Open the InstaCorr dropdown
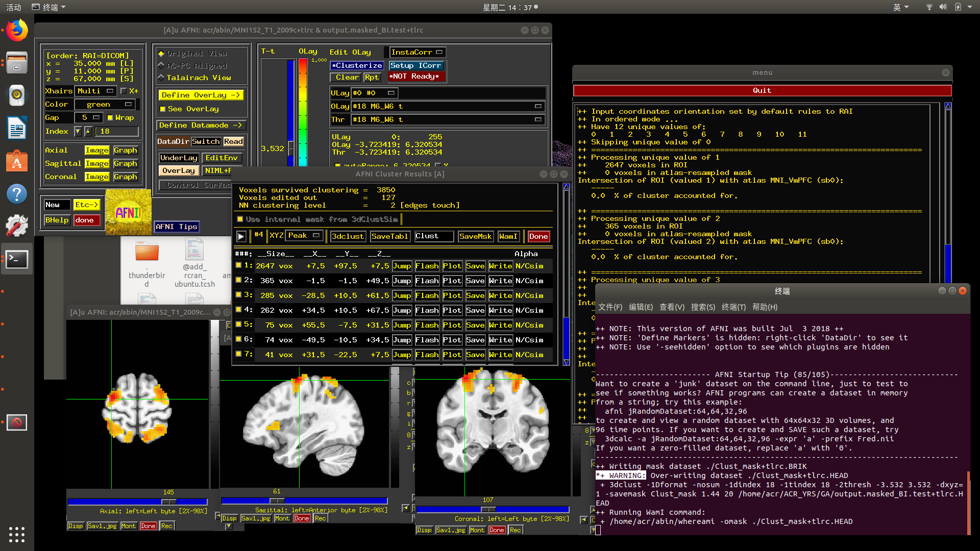This screenshot has height=551, width=980. click(x=418, y=52)
